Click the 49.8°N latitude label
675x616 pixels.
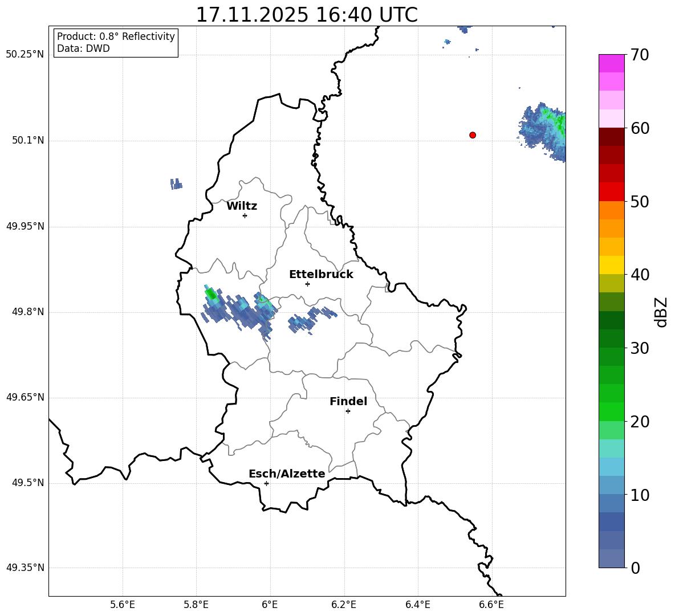[x=28, y=312]
